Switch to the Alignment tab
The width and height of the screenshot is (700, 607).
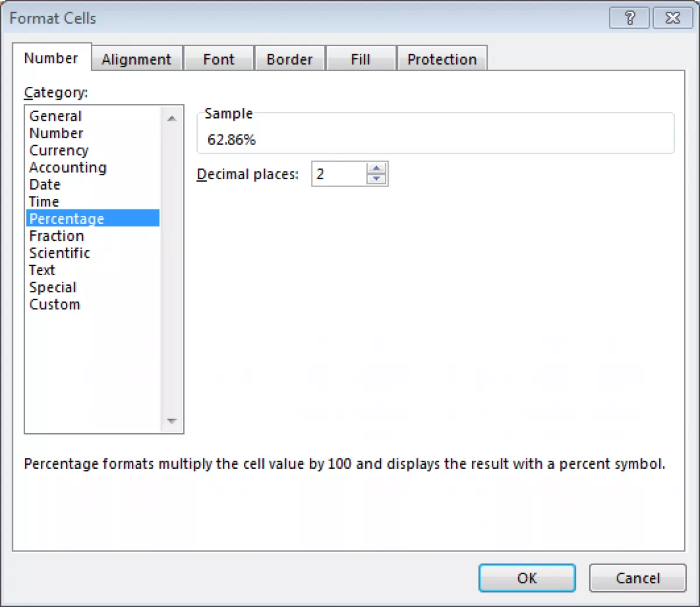click(x=136, y=59)
